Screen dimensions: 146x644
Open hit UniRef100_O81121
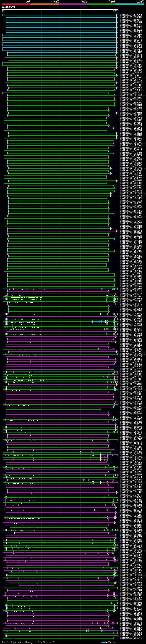pos(131,115)
